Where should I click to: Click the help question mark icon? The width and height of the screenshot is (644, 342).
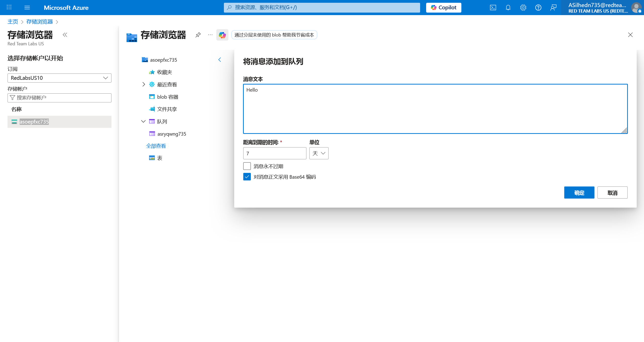tap(538, 8)
